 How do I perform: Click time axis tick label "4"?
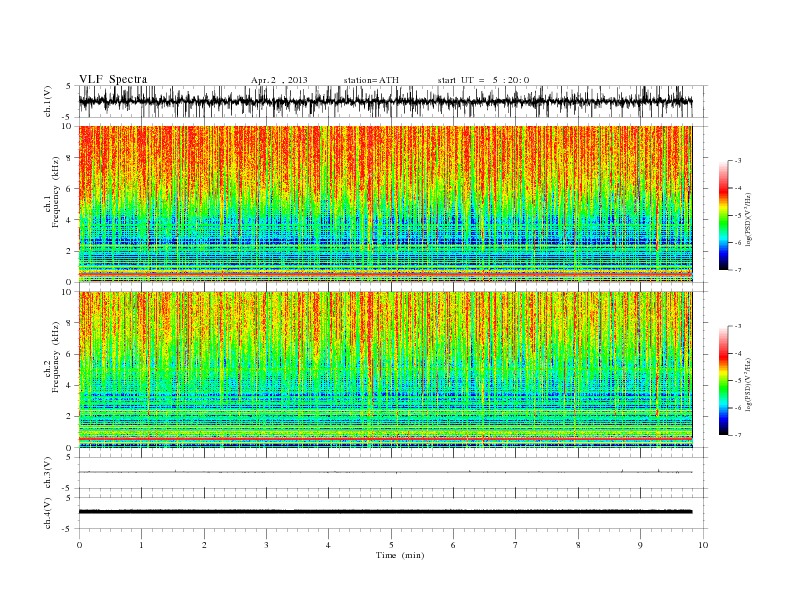click(328, 545)
